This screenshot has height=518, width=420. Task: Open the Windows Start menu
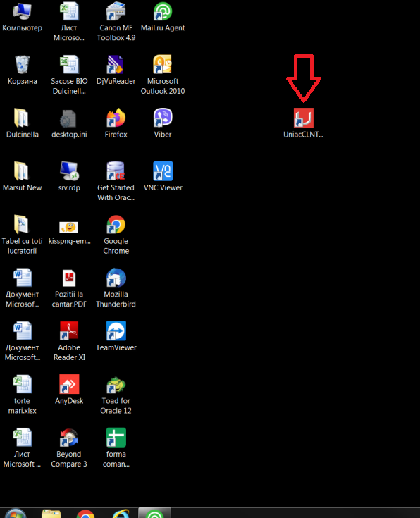[x=16, y=513]
